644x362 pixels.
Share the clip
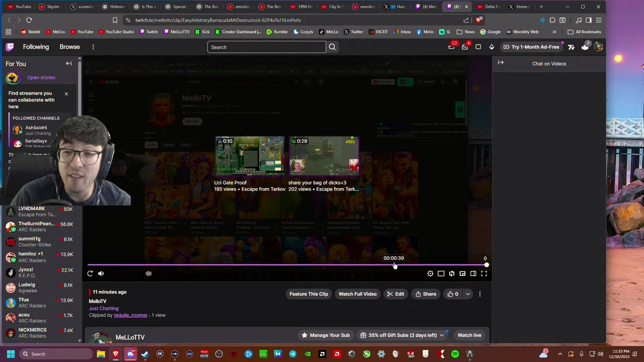426,294
